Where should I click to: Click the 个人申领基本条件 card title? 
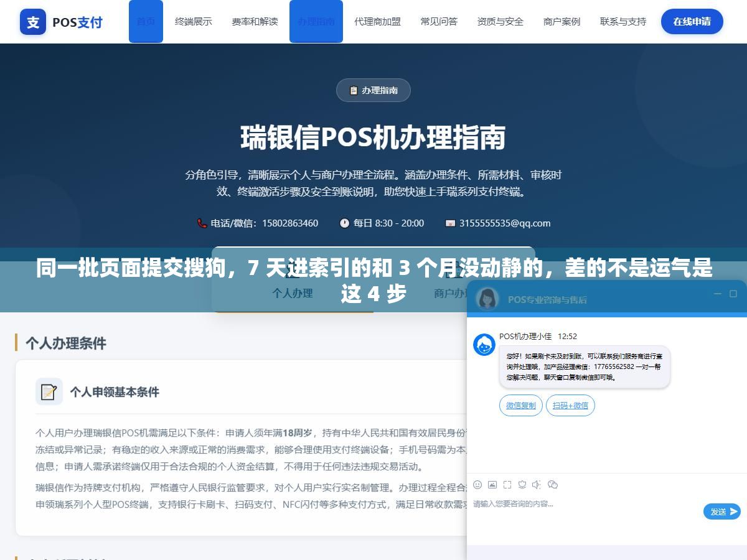coord(115,392)
